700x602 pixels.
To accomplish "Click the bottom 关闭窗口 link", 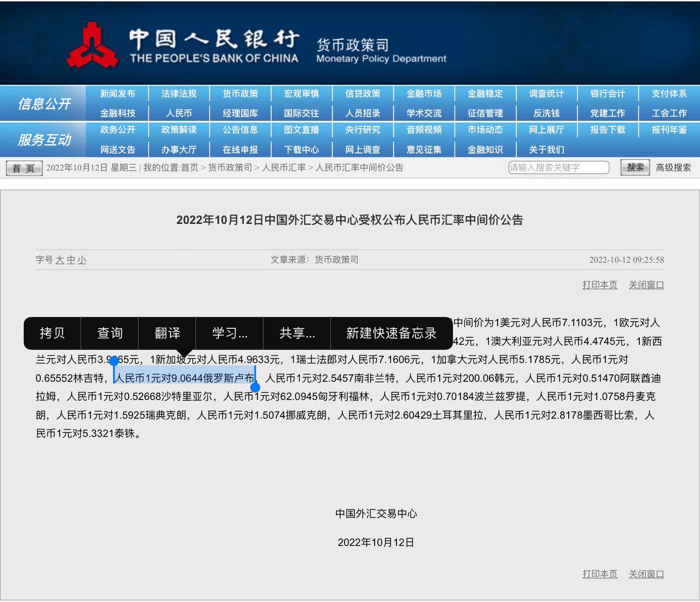I will [x=646, y=574].
